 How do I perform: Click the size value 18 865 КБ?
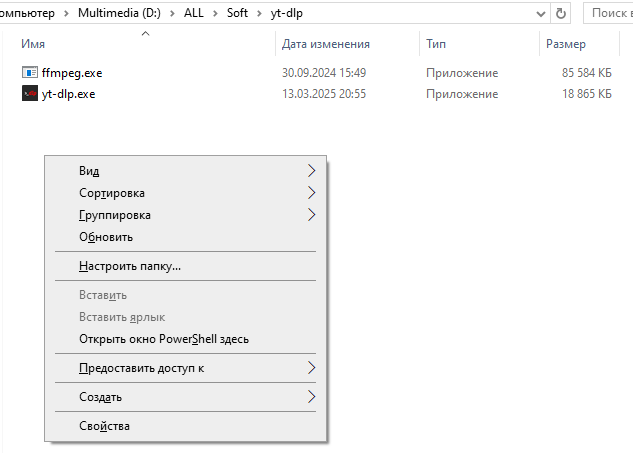(x=587, y=94)
